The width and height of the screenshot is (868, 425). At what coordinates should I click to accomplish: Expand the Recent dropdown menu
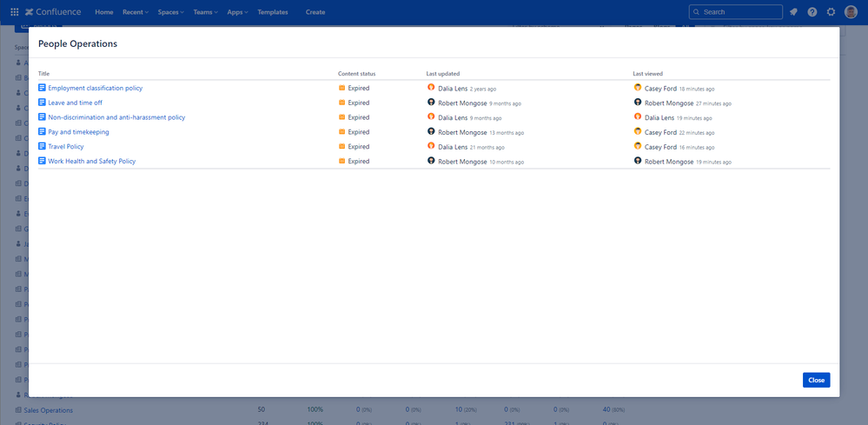[x=136, y=12]
